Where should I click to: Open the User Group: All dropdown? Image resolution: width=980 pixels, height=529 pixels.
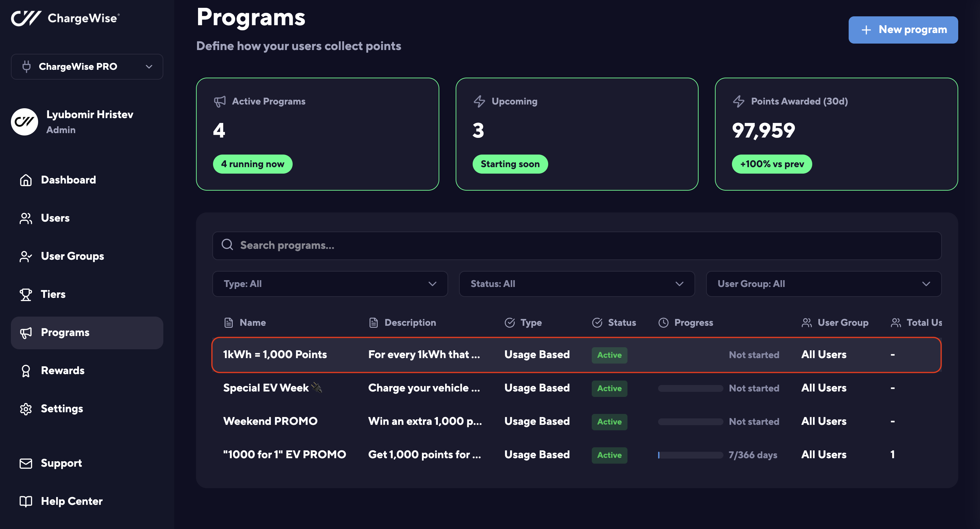click(823, 284)
